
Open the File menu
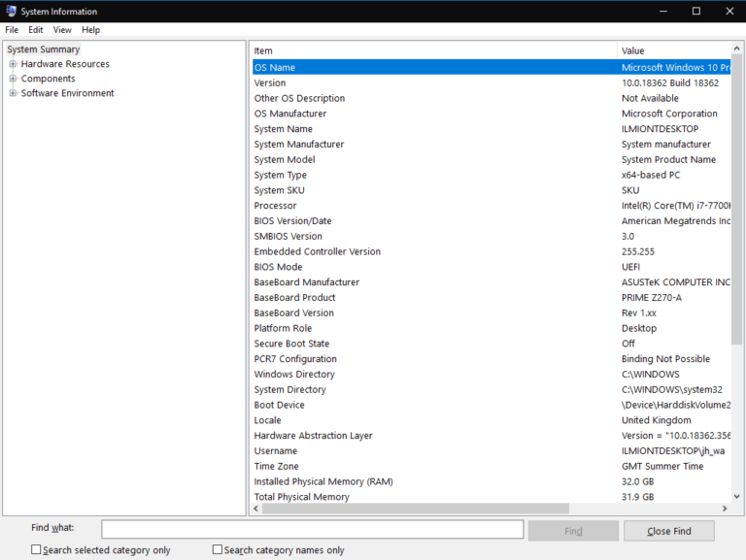12,30
